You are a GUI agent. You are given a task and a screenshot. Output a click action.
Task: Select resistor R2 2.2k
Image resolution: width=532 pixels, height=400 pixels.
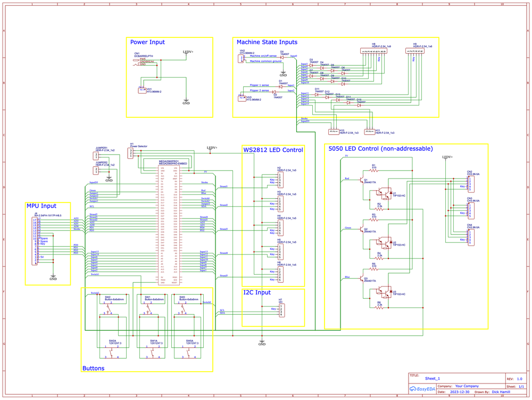(x=379, y=209)
